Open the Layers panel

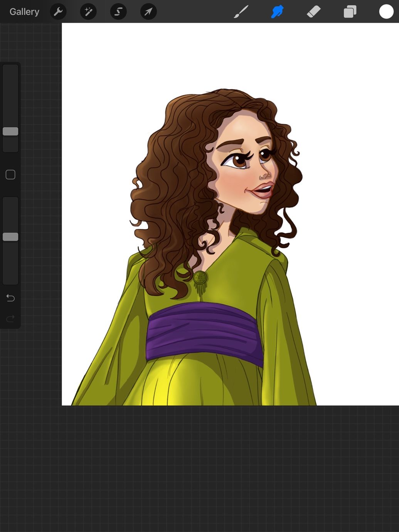click(x=350, y=12)
